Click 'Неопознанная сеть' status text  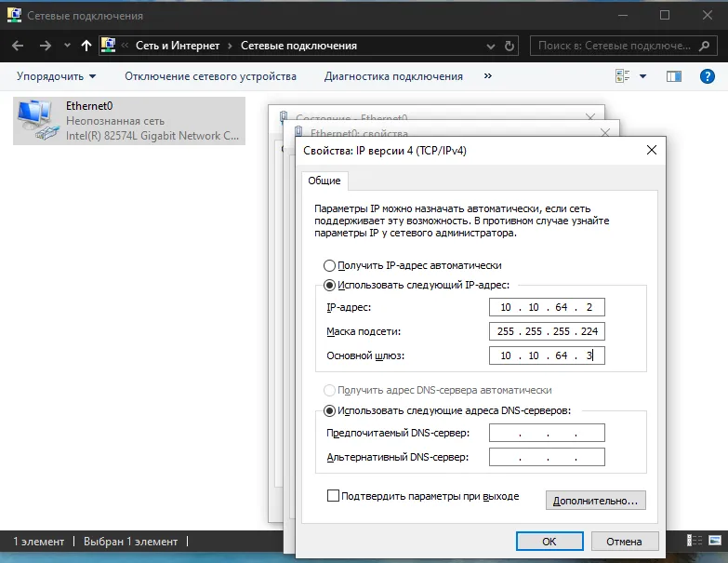115,121
